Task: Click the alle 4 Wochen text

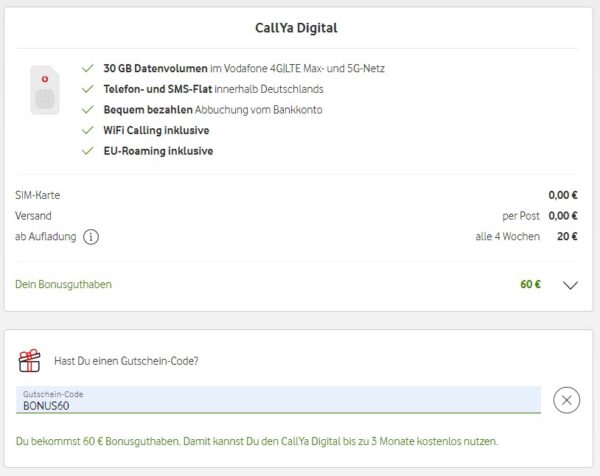Action: pyautogui.click(x=507, y=236)
